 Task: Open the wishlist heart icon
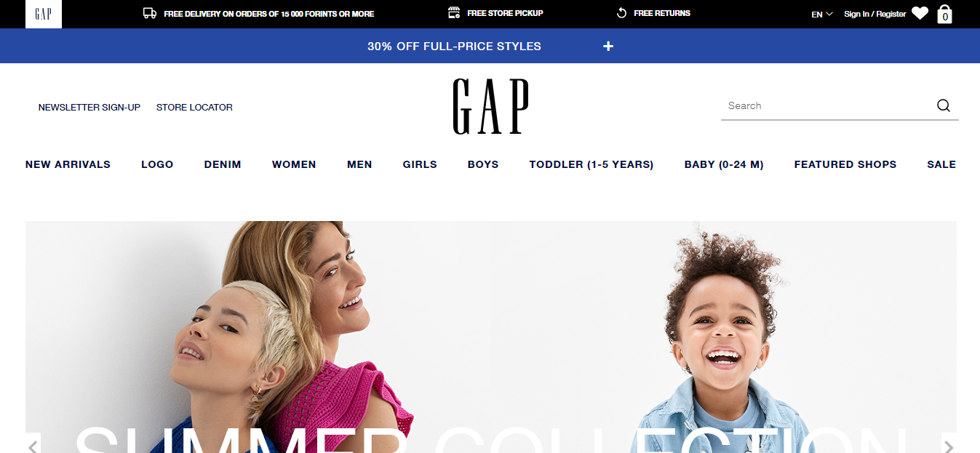(x=920, y=13)
